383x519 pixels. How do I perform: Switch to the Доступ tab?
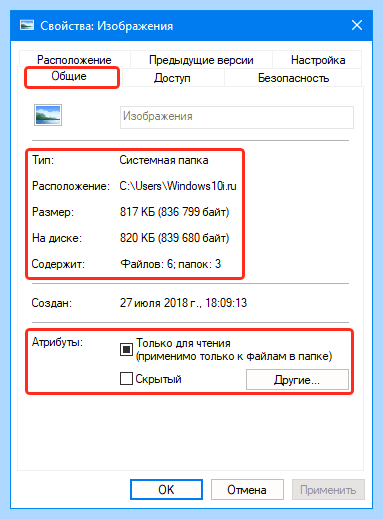(172, 78)
